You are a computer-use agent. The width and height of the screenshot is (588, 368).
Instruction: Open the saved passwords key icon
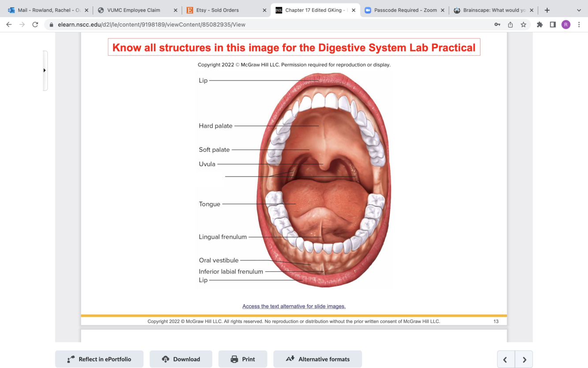tap(497, 25)
